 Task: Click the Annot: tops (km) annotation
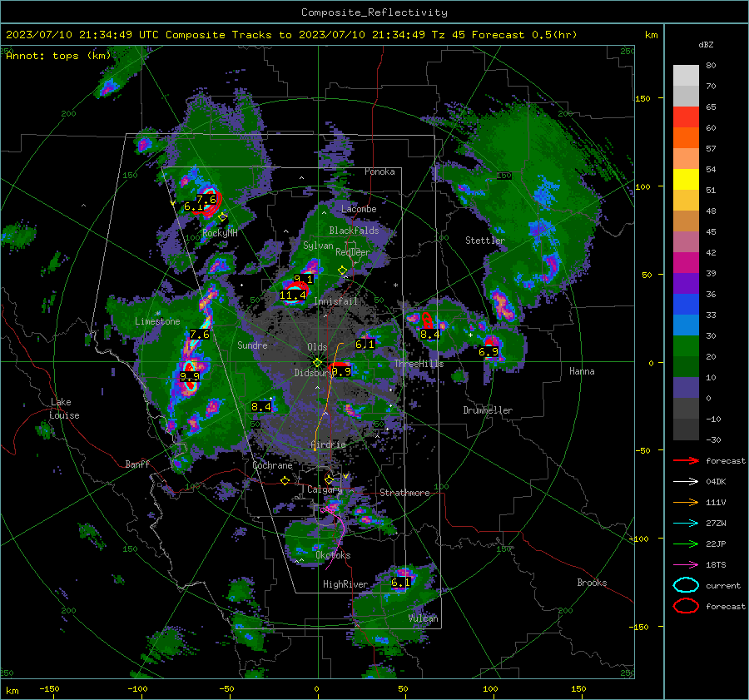(x=58, y=56)
